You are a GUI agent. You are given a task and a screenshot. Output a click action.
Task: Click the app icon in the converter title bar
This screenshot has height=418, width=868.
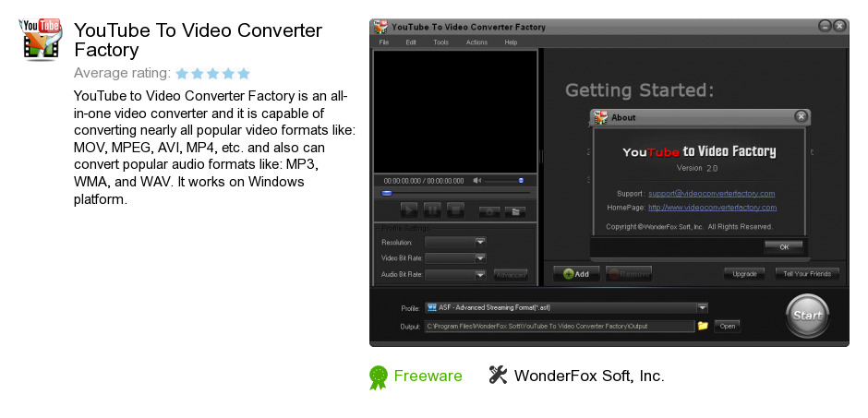click(380, 27)
